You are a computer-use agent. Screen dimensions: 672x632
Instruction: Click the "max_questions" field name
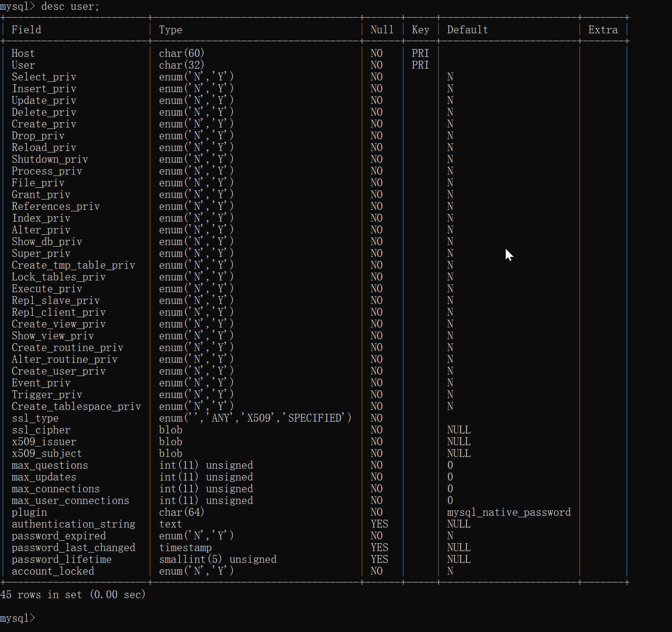click(50, 465)
